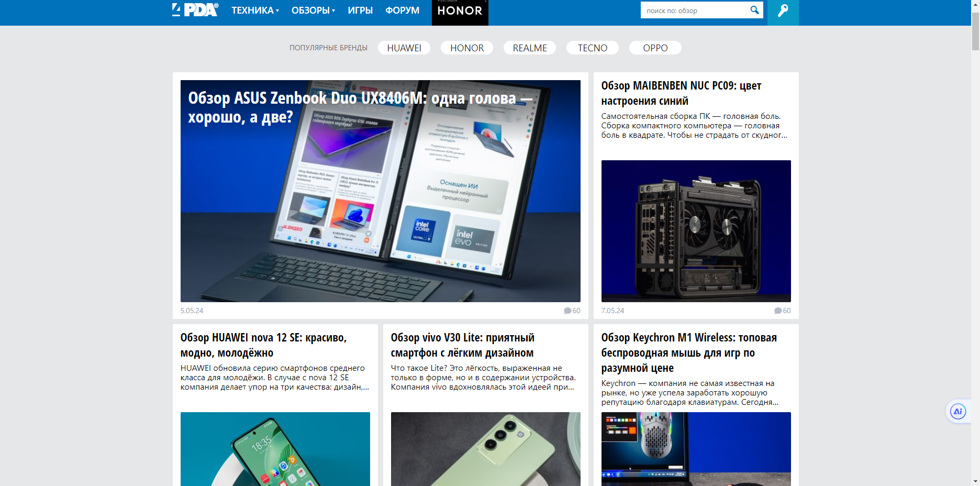View the MAIBENBEN mini PC photo

[696, 231]
